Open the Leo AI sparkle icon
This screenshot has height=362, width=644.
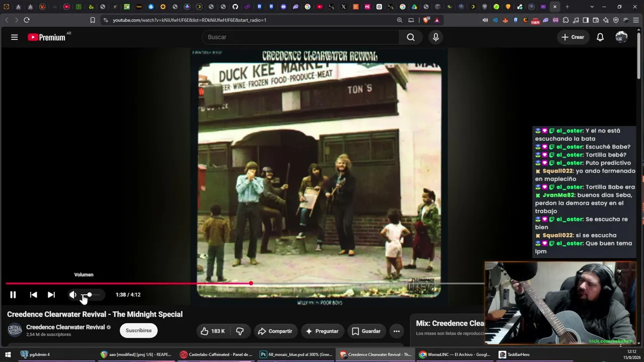606,20
